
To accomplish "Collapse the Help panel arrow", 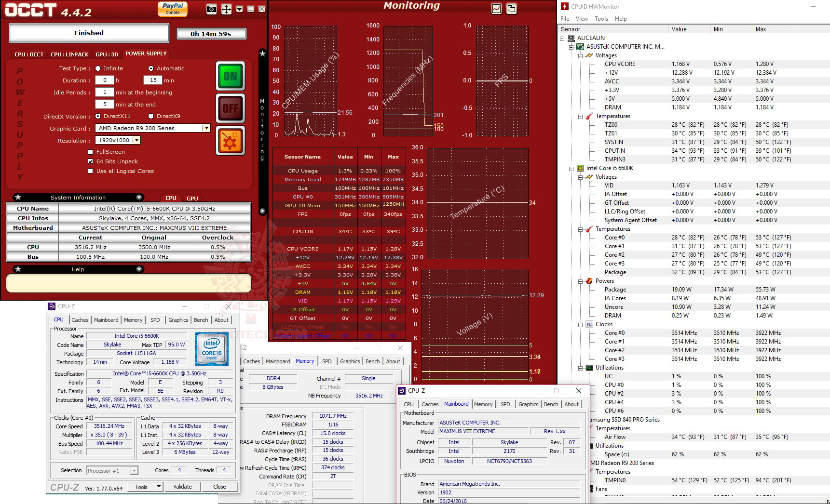I will click(x=139, y=269).
